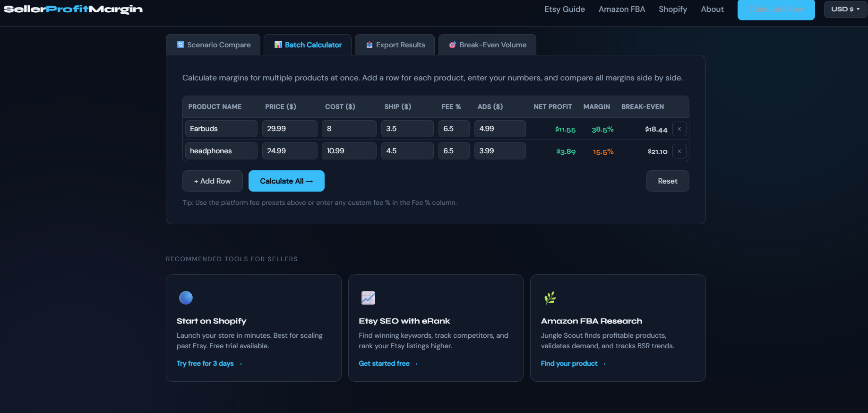The width and height of the screenshot is (868, 413).
Task: Edit the headphones fee % field
Action: pyautogui.click(x=454, y=151)
